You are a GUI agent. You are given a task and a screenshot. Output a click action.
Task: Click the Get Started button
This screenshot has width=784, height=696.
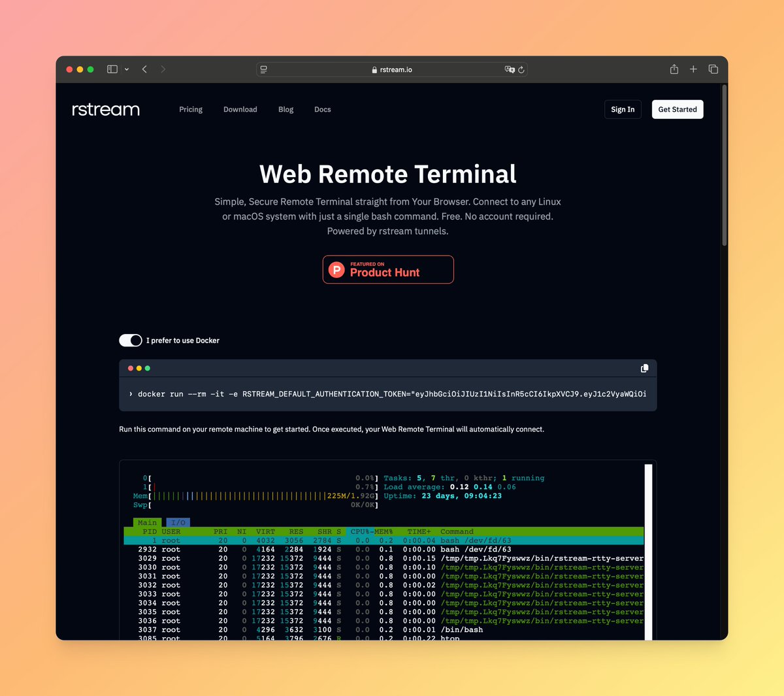coord(678,109)
